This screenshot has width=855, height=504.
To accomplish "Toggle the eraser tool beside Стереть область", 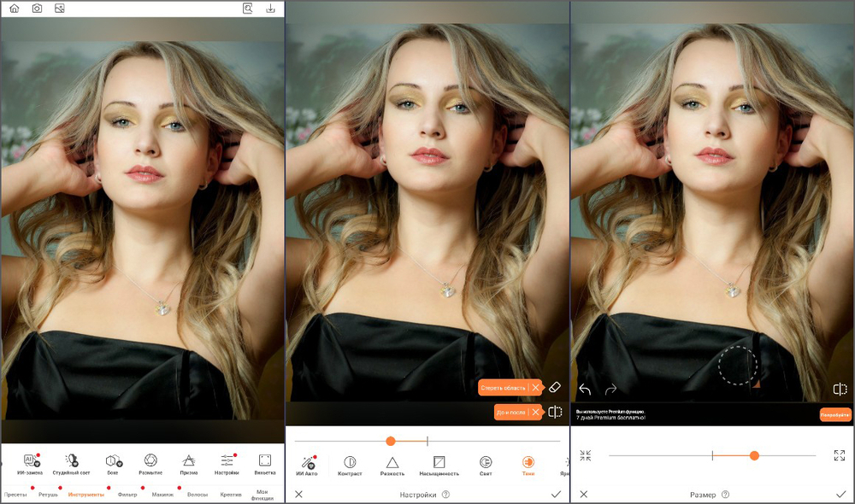I will [555, 387].
